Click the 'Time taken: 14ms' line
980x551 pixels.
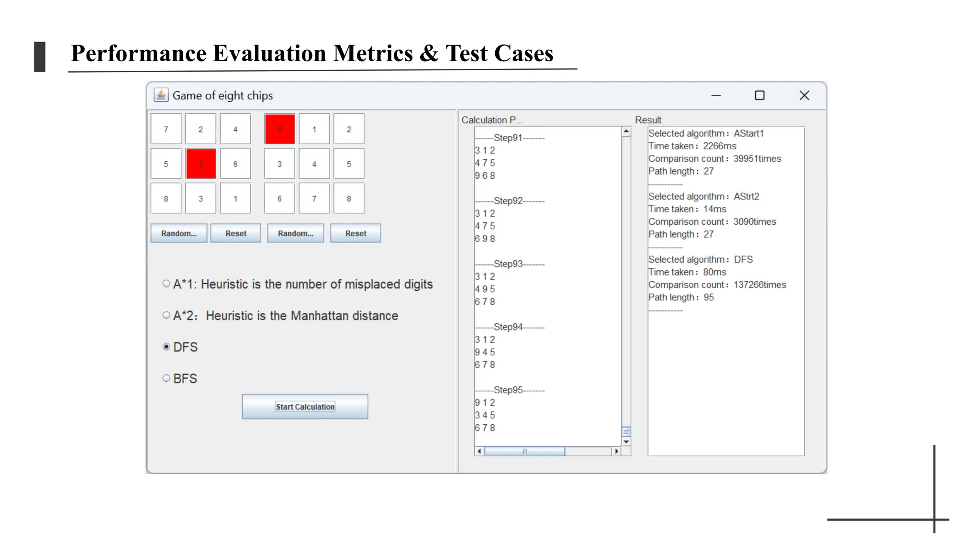point(687,209)
